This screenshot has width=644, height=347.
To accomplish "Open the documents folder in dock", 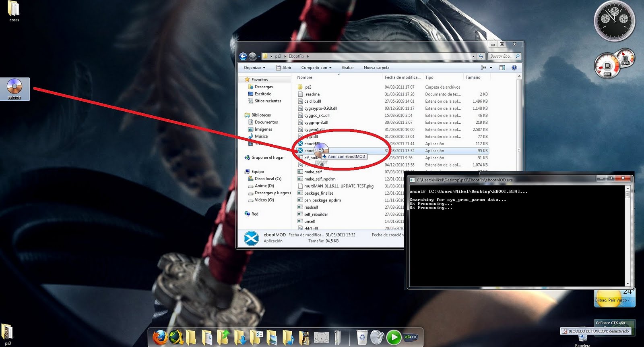I will [x=207, y=337].
